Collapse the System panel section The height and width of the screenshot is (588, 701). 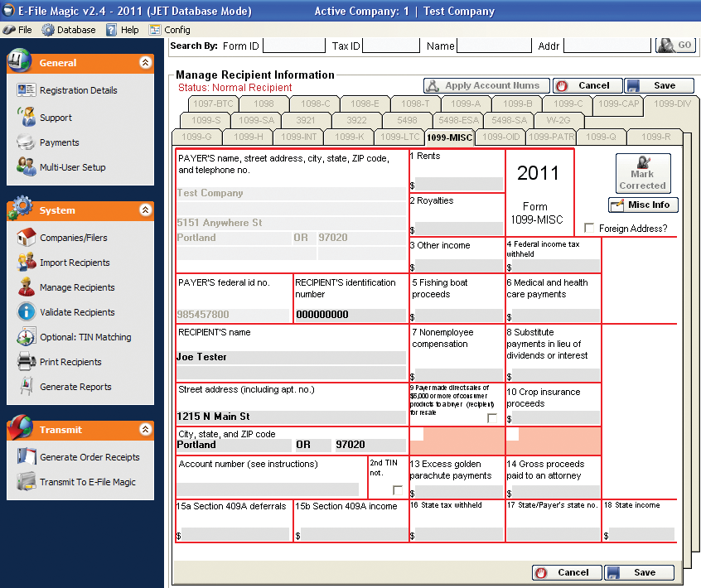click(x=145, y=210)
